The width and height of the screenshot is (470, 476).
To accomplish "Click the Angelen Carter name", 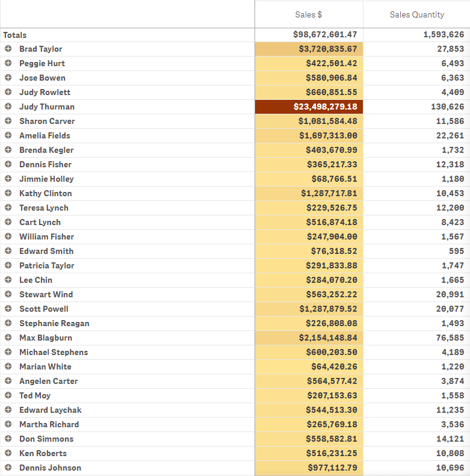I will (x=49, y=382).
